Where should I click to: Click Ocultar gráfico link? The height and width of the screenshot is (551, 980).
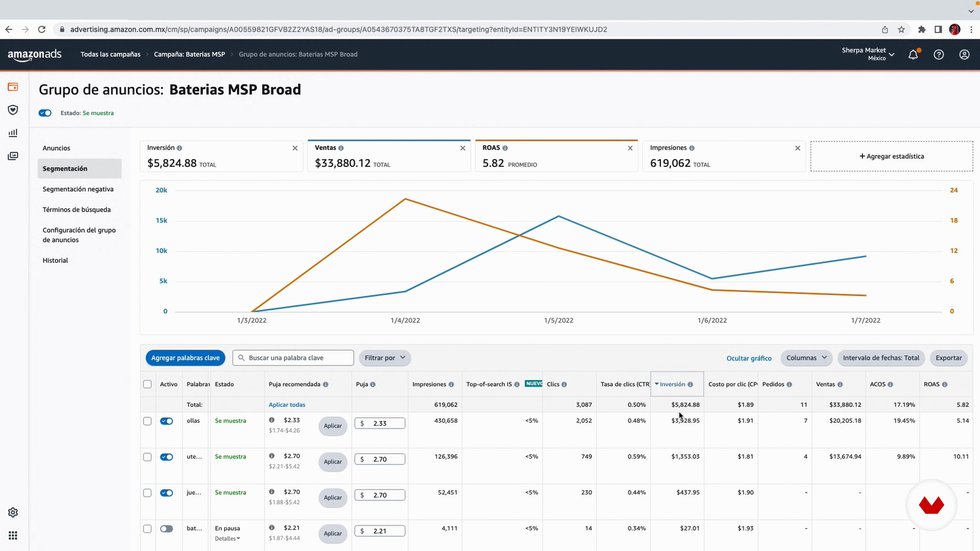749,358
